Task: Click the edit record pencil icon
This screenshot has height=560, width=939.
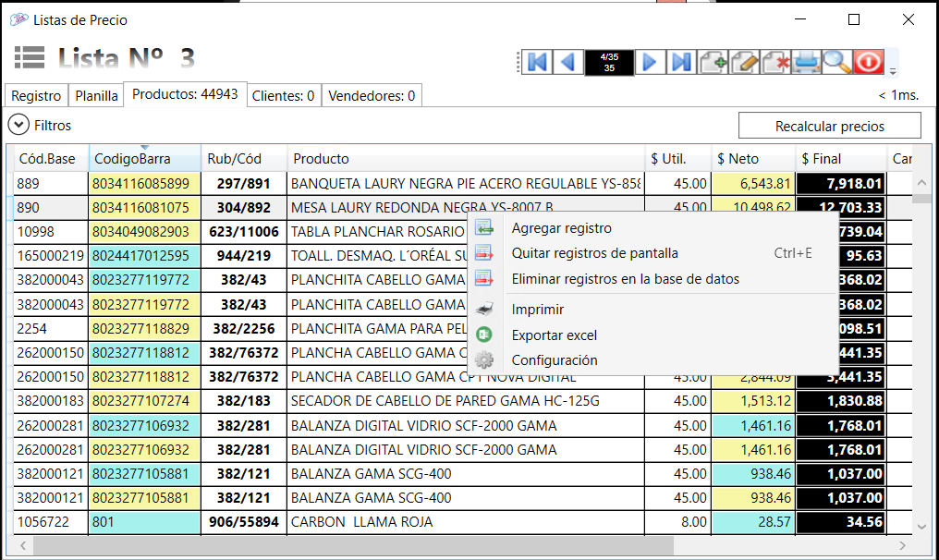Action: pos(744,62)
